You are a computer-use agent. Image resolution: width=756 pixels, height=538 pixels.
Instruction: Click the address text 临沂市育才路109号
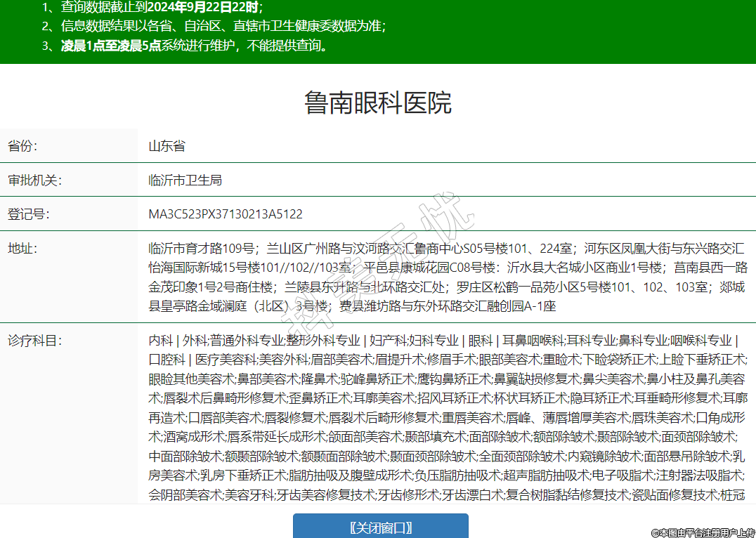click(x=201, y=248)
